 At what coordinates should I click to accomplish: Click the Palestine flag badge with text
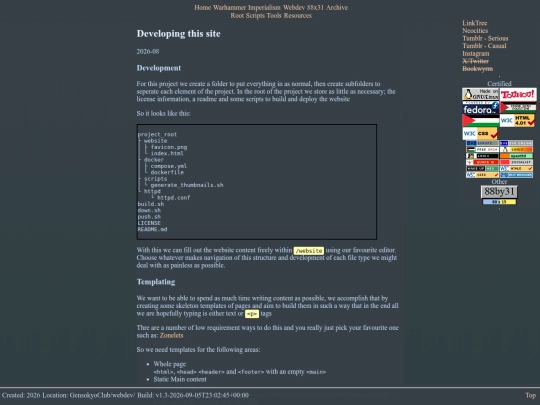pos(518,107)
